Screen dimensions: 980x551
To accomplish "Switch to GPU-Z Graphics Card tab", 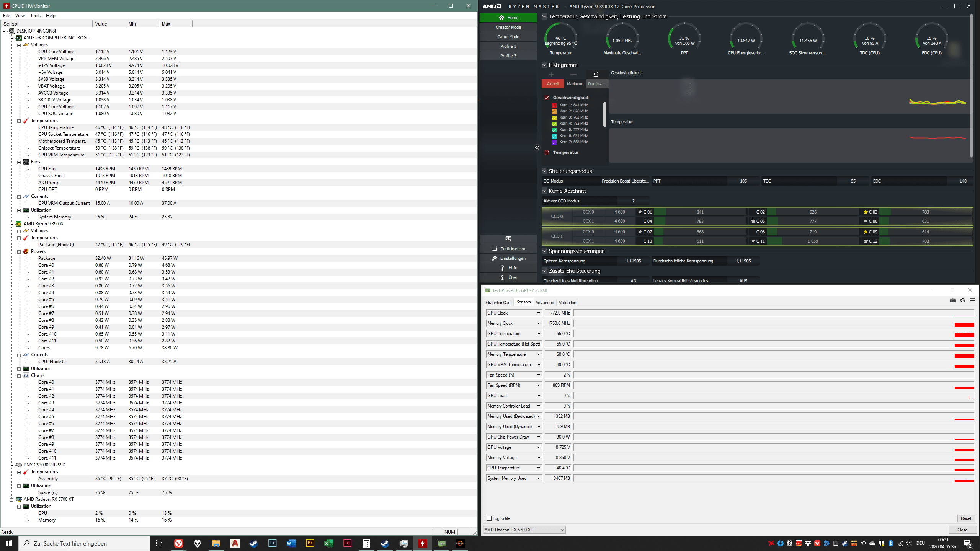I will click(x=498, y=303).
